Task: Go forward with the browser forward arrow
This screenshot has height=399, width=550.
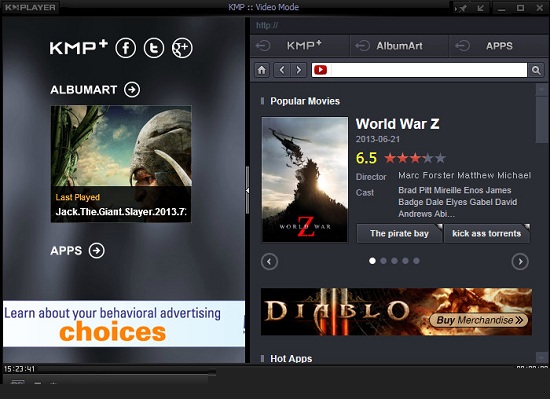Action: (299, 70)
